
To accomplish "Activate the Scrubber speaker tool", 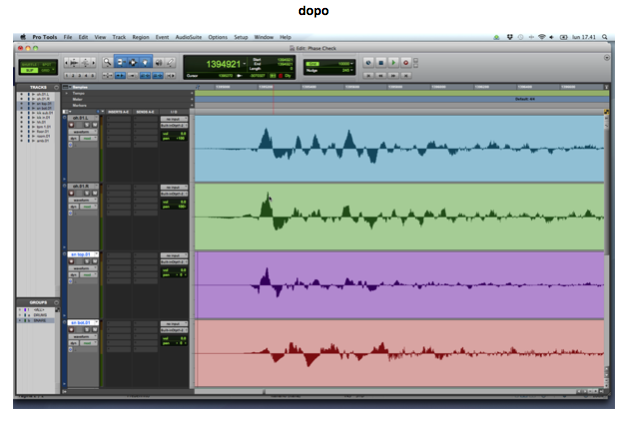I will pyautogui.click(x=159, y=62).
